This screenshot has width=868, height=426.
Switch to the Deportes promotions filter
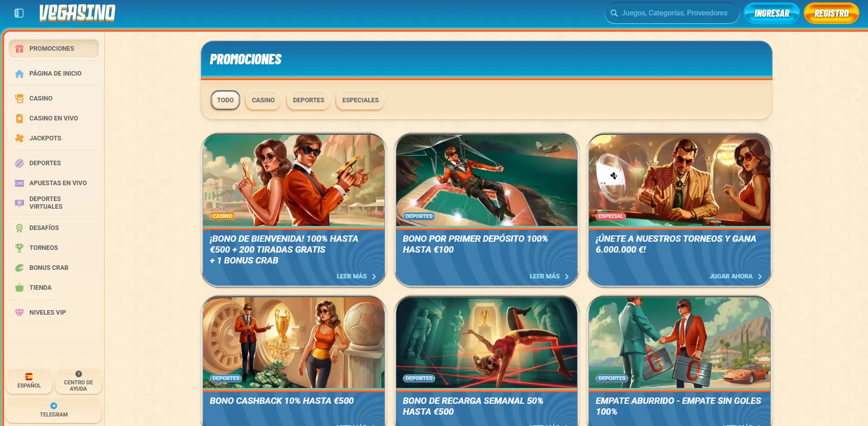coord(308,100)
